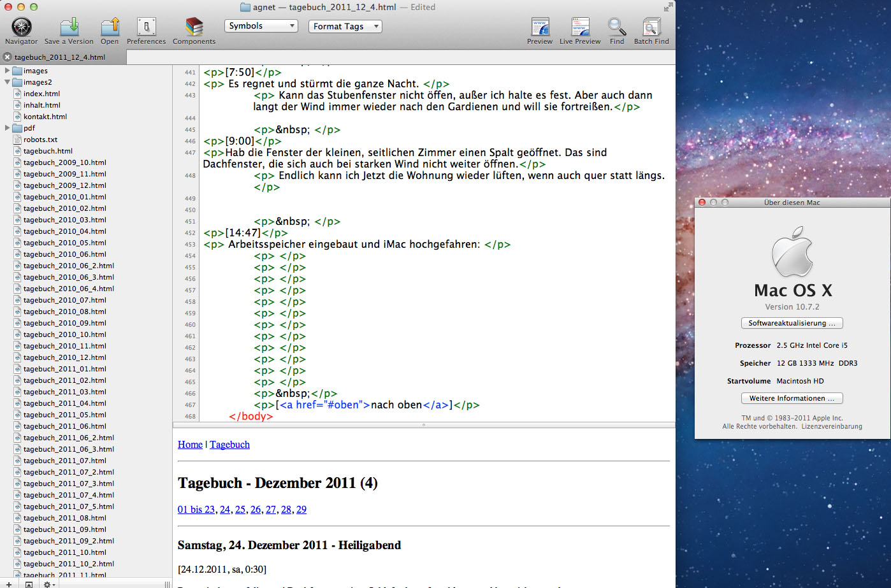Image resolution: width=891 pixels, height=588 pixels.
Task: Click the editor/preview split divider handle
Action: click(x=424, y=425)
